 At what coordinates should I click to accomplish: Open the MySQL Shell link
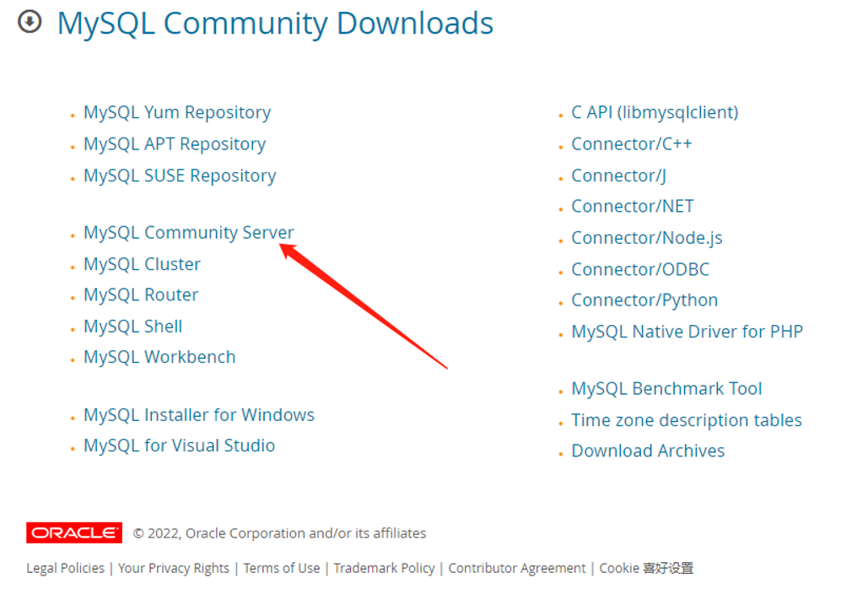pyautogui.click(x=133, y=326)
